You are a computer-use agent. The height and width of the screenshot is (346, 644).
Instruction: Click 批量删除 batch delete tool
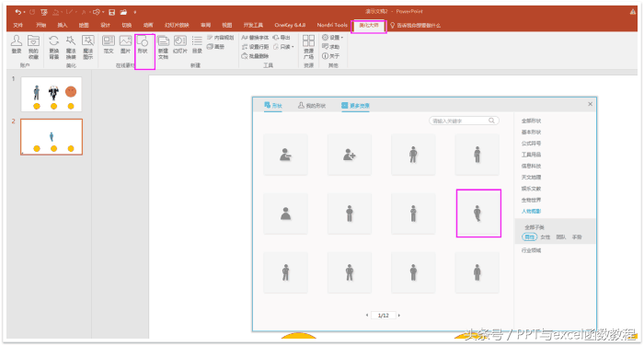click(x=255, y=56)
